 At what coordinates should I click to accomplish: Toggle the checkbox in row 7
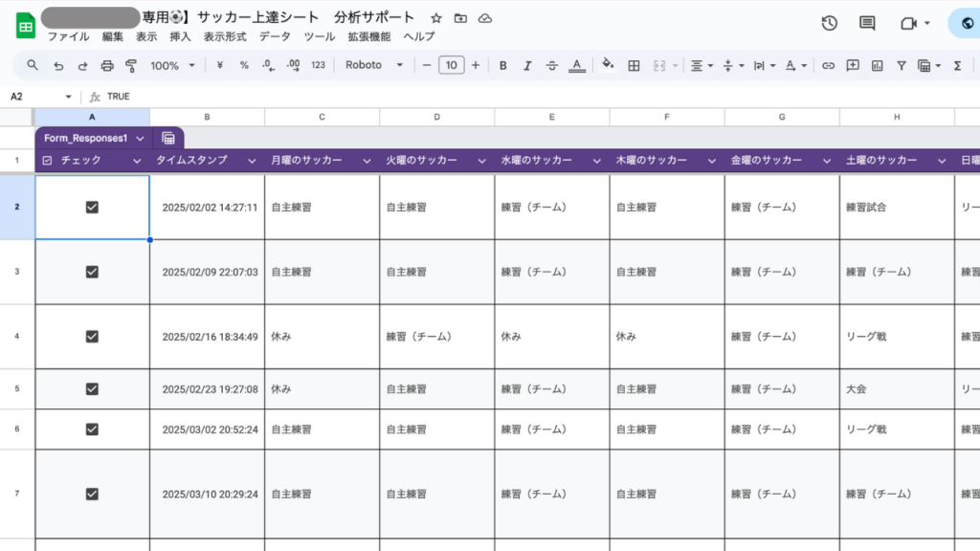point(92,494)
